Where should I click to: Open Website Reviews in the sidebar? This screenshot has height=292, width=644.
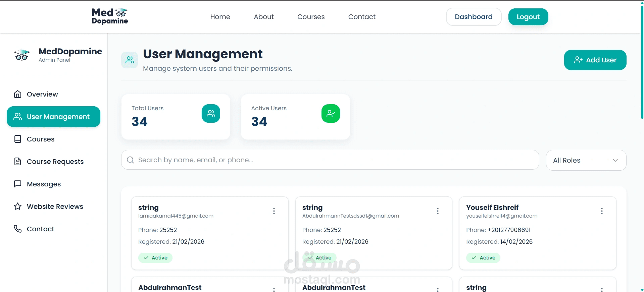(53, 207)
